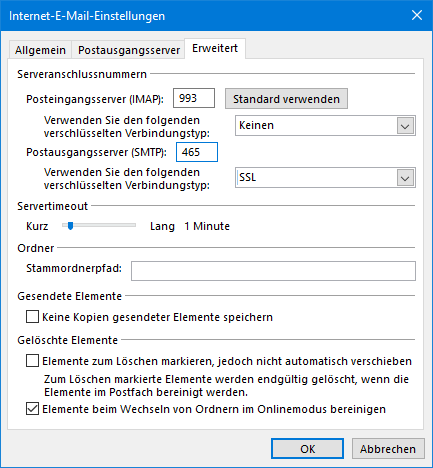Click the Postausgangsserver (SMTP) port field
The height and width of the screenshot is (468, 433).
(197, 152)
